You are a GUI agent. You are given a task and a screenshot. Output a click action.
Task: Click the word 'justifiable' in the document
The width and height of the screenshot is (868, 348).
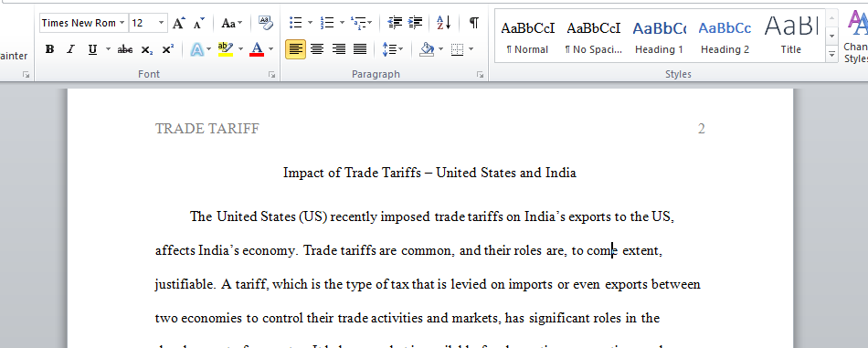coord(185,285)
